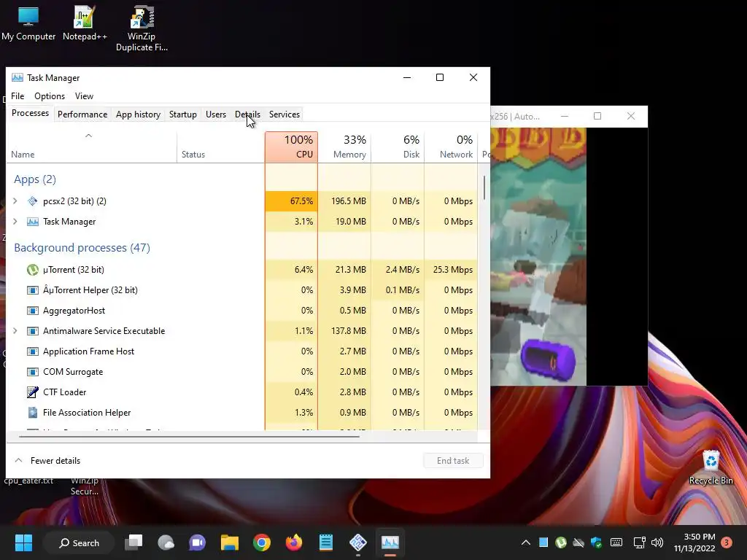This screenshot has width=747, height=560.
Task: Launch Firefox from the taskbar
Action: click(293, 542)
